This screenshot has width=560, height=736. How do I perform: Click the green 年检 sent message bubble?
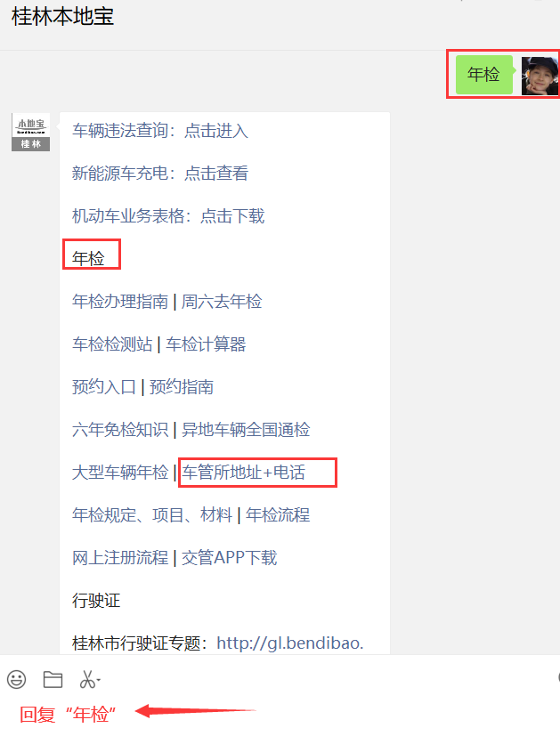pos(484,75)
